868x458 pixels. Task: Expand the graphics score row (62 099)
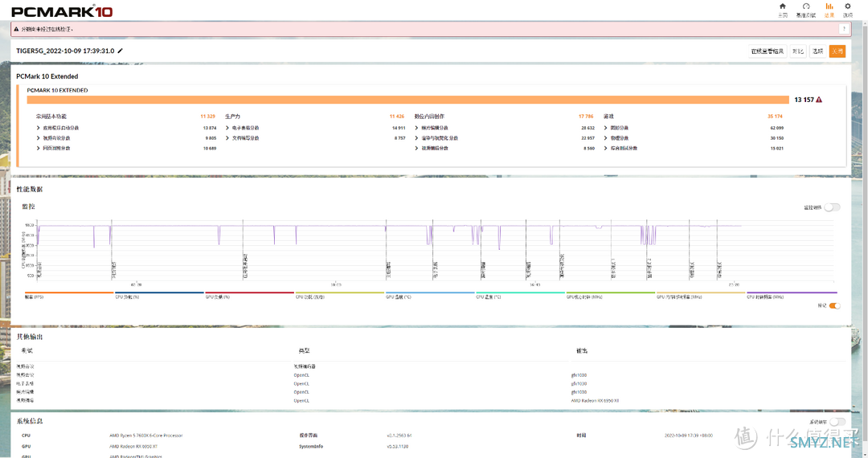[x=694, y=128]
